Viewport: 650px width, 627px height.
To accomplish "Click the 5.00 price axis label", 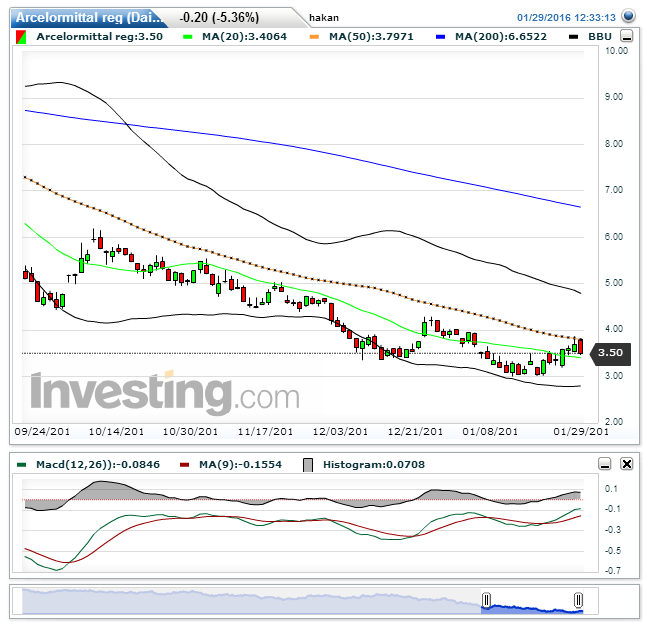I will [x=614, y=283].
